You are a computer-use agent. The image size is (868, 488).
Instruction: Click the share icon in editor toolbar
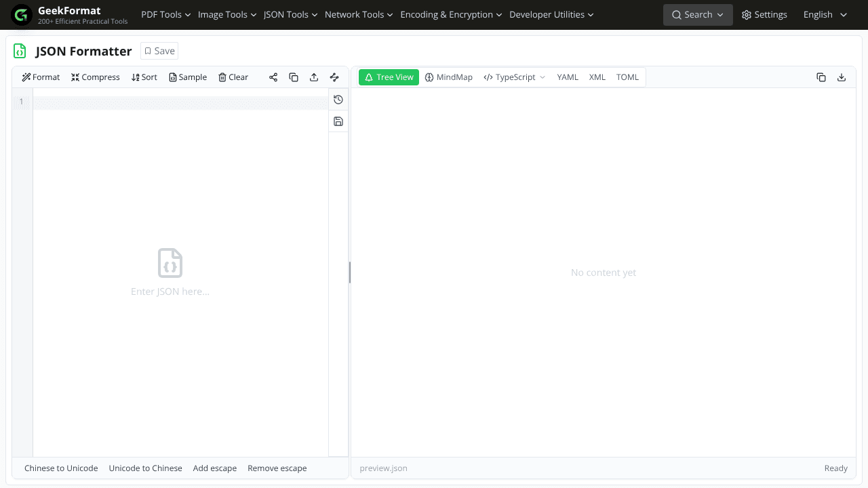click(x=273, y=77)
